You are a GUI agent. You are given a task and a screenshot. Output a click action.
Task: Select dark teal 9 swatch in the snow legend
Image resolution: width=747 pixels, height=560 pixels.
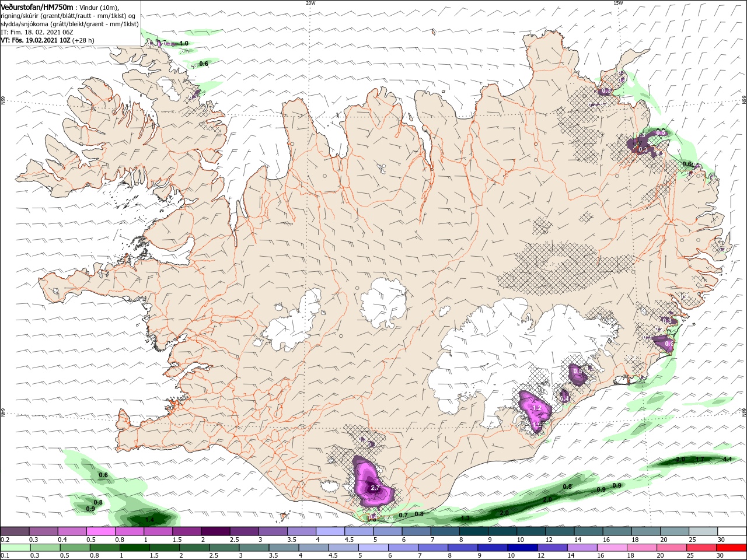502,531
